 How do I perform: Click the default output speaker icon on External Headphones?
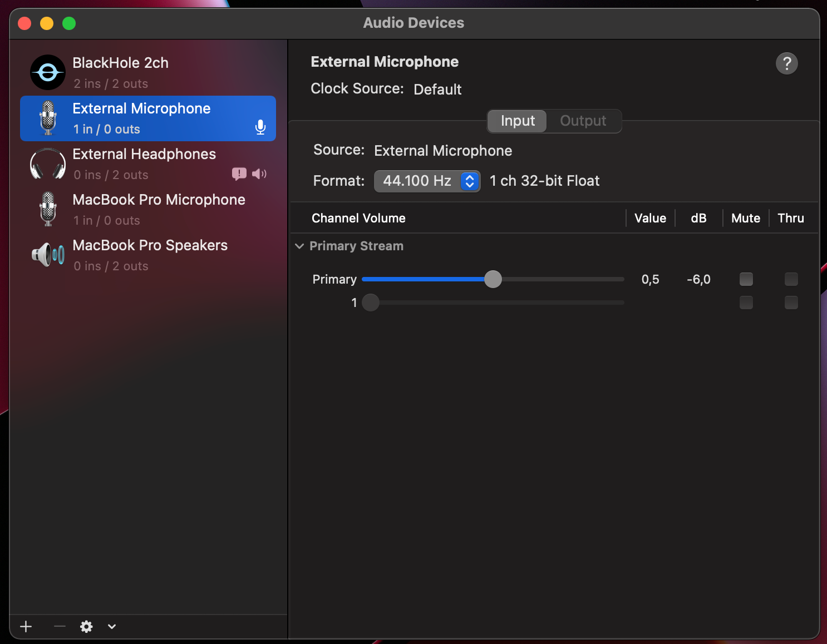[259, 174]
